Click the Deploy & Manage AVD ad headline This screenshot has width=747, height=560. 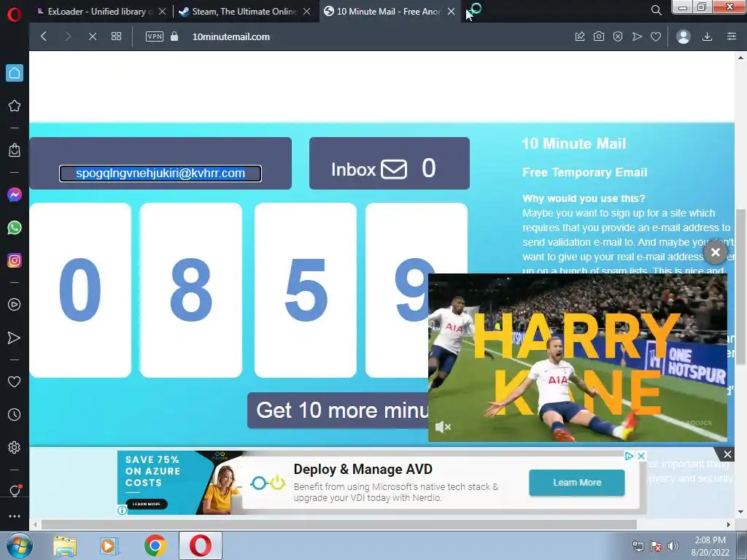363,470
